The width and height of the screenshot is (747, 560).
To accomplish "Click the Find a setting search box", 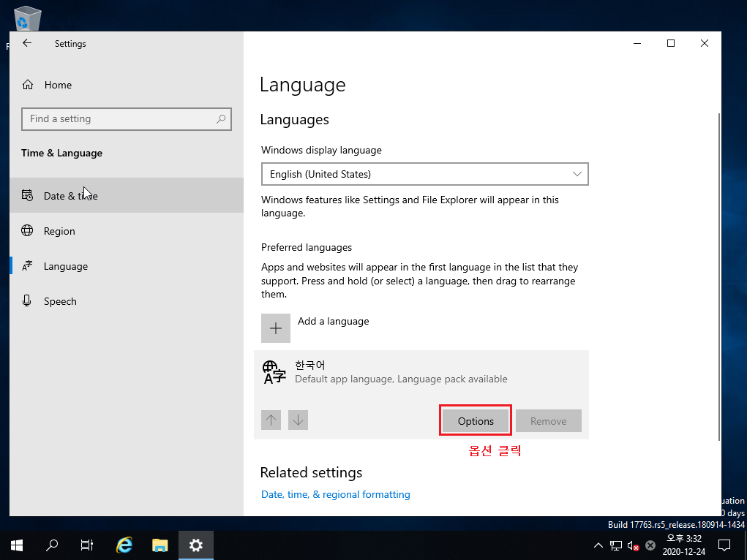I will pyautogui.click(x=127, y=119).
